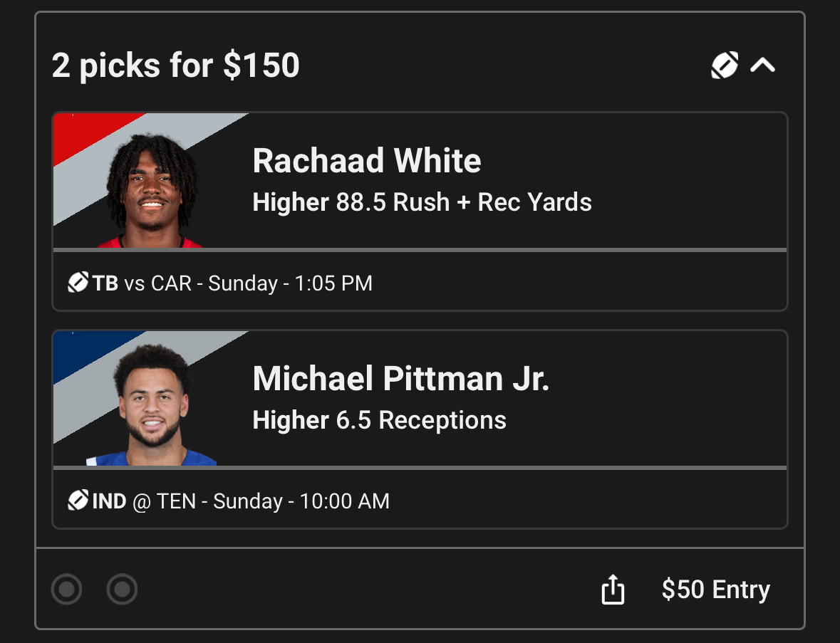Image resolution: width=840 pixels, height=643 pixels.
Task: Select the second pick status circle
Action: [x=122, y=589]
